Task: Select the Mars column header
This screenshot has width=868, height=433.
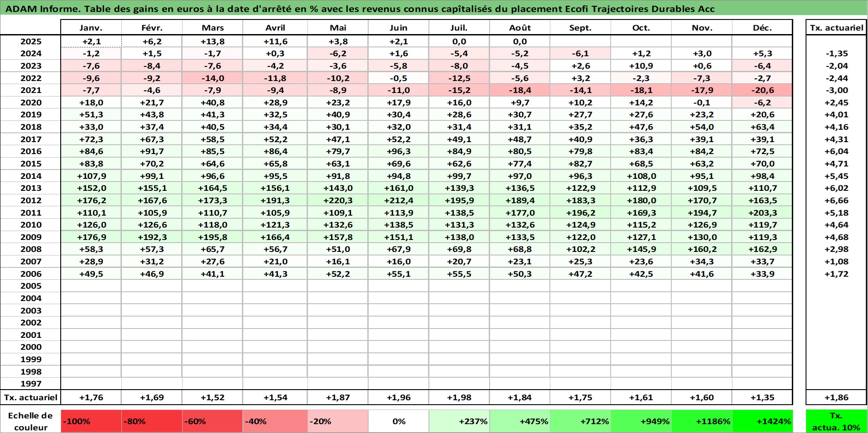Action: [x=213, y=27]
